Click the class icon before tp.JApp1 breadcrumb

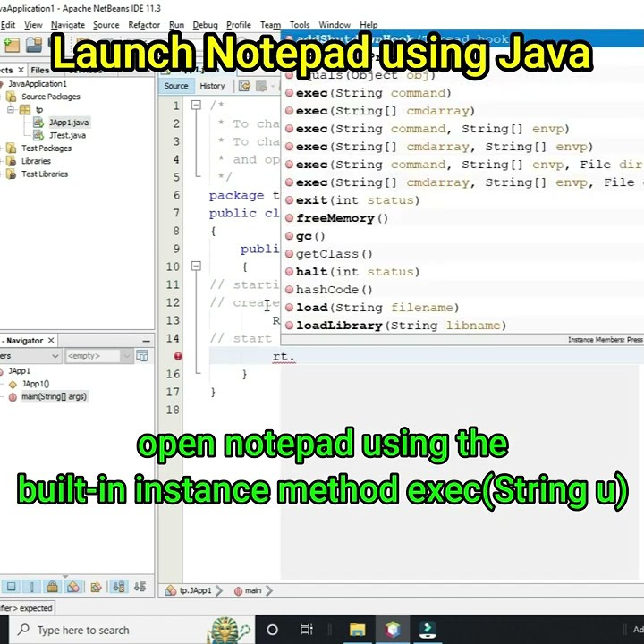tap(171, 590)
